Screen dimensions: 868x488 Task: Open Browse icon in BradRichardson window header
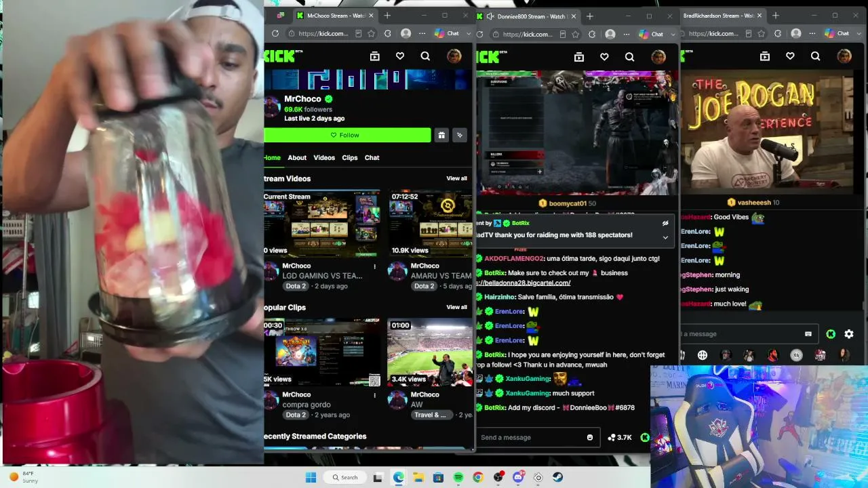(x=765, y=56)
